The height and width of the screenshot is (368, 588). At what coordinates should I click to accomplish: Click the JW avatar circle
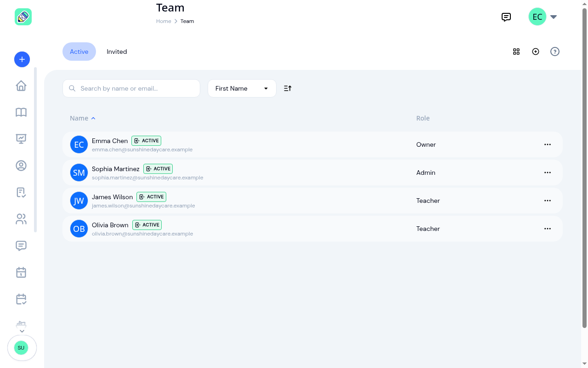pos(79,201)
